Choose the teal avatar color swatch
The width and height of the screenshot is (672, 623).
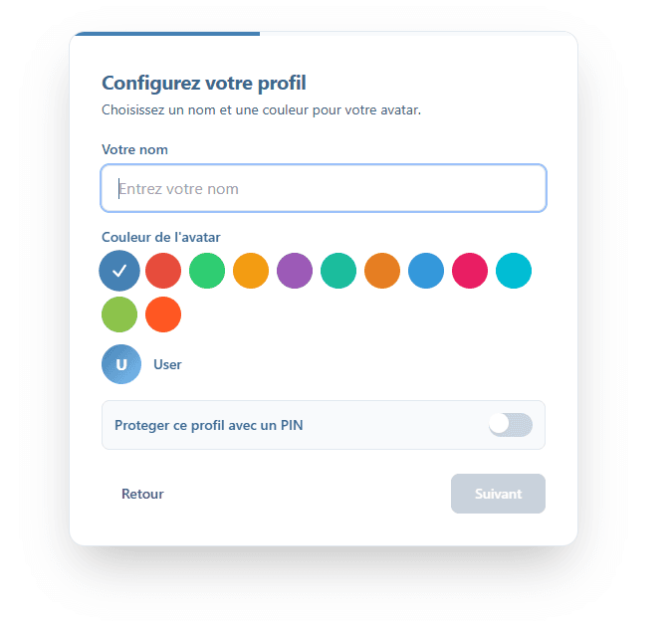coord(338,271)
